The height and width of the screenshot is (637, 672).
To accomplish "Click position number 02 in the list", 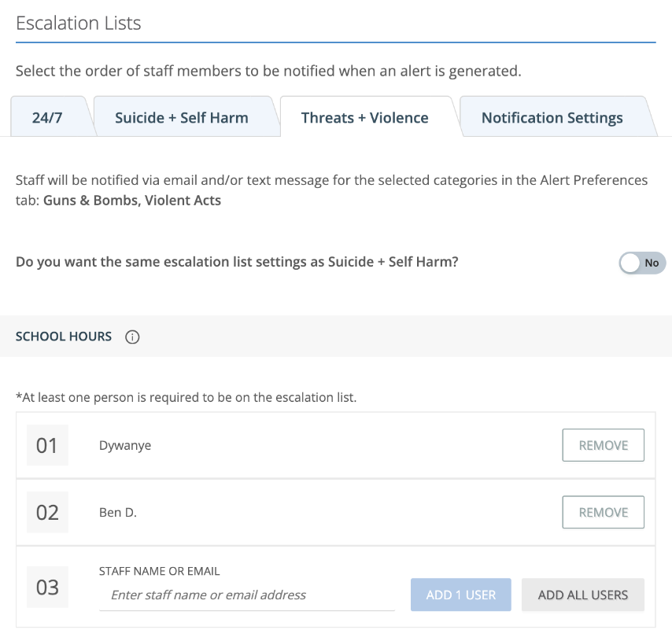I will [x=47, y=512].
